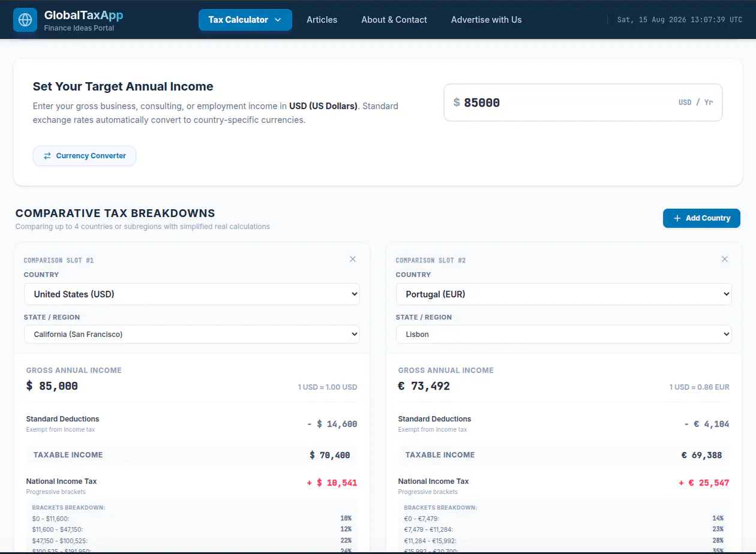Screen dimensions: 756x554
Task: Click the Comparison Slot #1 label
Action: click(x=59, y=260)
